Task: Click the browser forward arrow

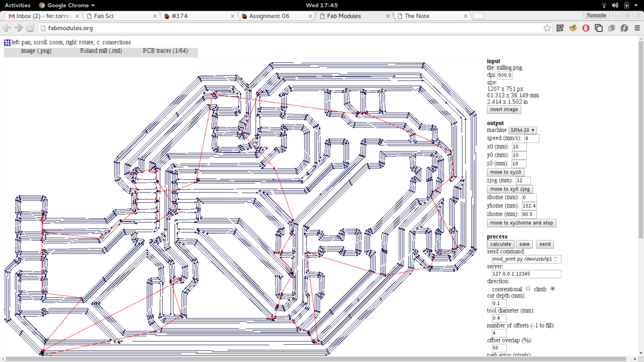Action: (19, 28)
